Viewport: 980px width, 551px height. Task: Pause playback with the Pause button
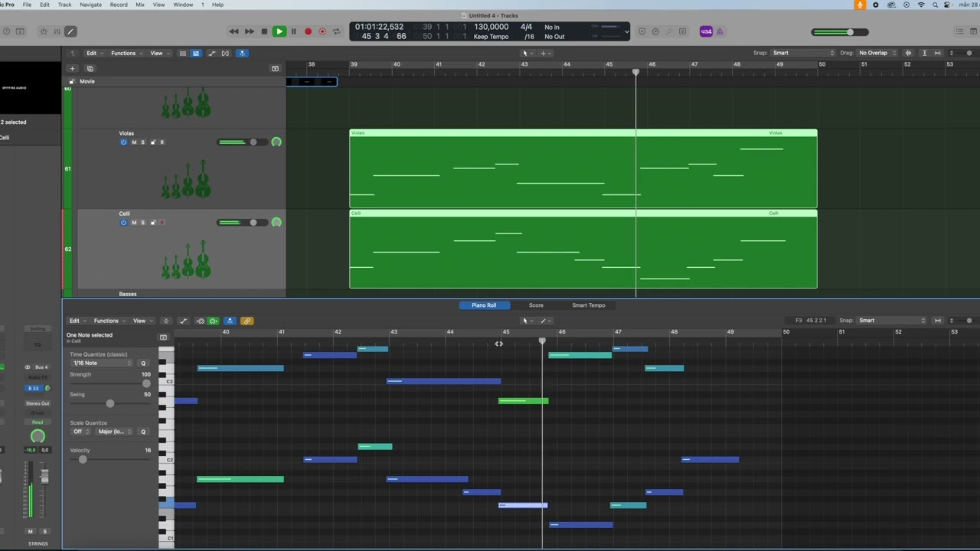pyautogui.click(x=293, y=31)
